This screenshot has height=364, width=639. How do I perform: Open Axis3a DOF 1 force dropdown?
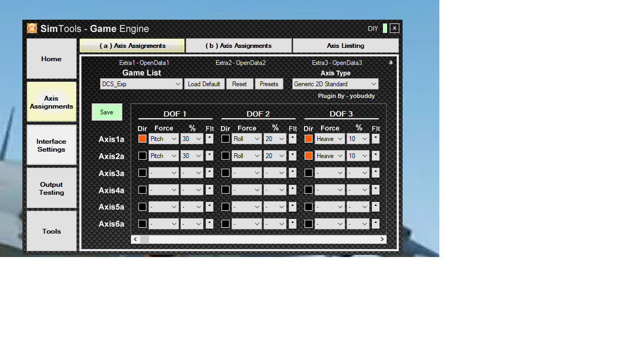[163, 173]
